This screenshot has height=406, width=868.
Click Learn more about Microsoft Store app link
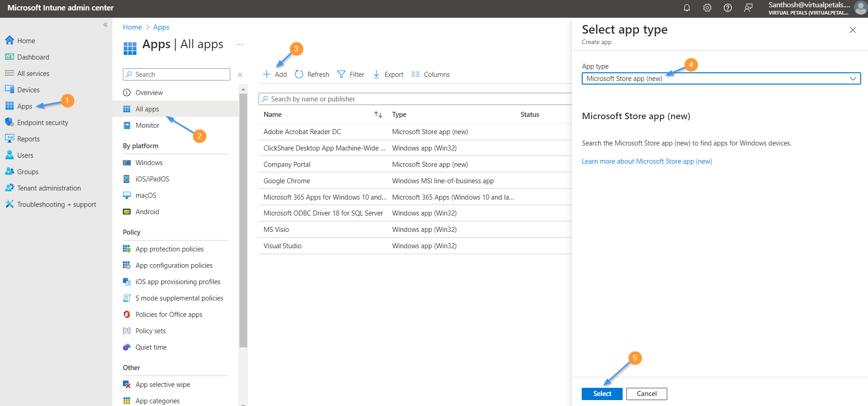pos(647,161)
